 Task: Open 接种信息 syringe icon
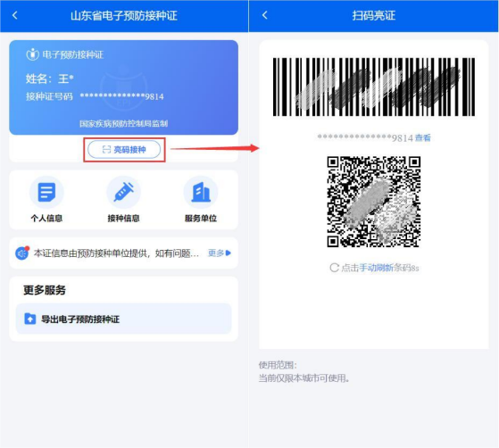tap(124, 192)
